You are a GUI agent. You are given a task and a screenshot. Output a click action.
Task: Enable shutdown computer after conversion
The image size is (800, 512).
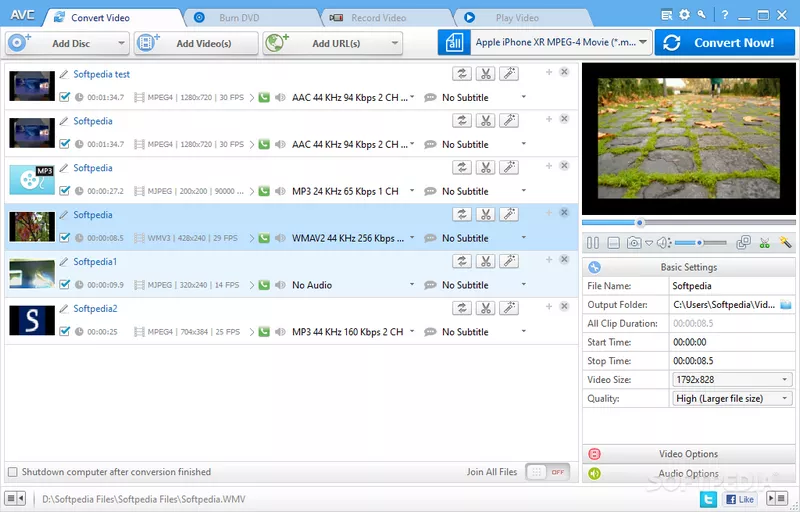[x=13, y=472]
